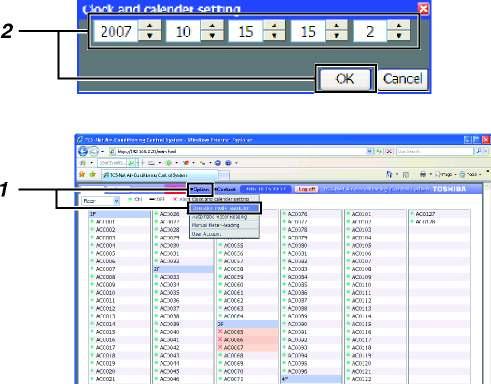Click OK in Clock and calendar setting dialog
Screen dimensions: 491x384
click(345, 79)
